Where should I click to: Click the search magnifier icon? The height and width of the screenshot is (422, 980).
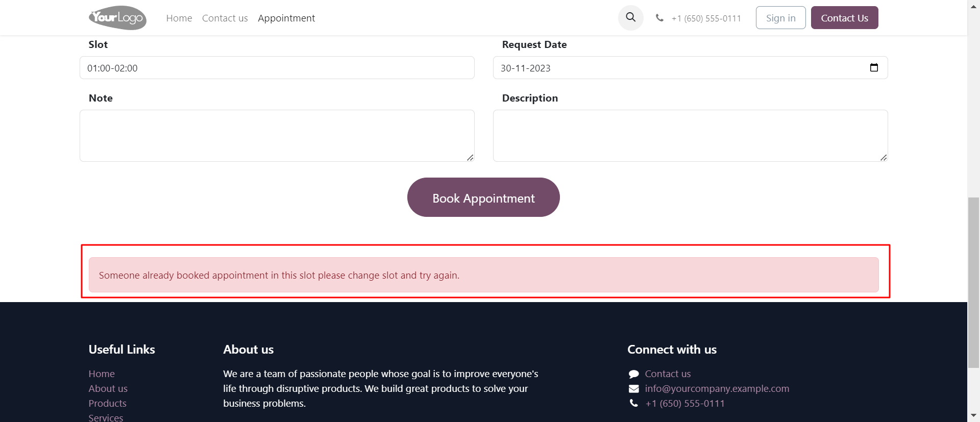630,17
